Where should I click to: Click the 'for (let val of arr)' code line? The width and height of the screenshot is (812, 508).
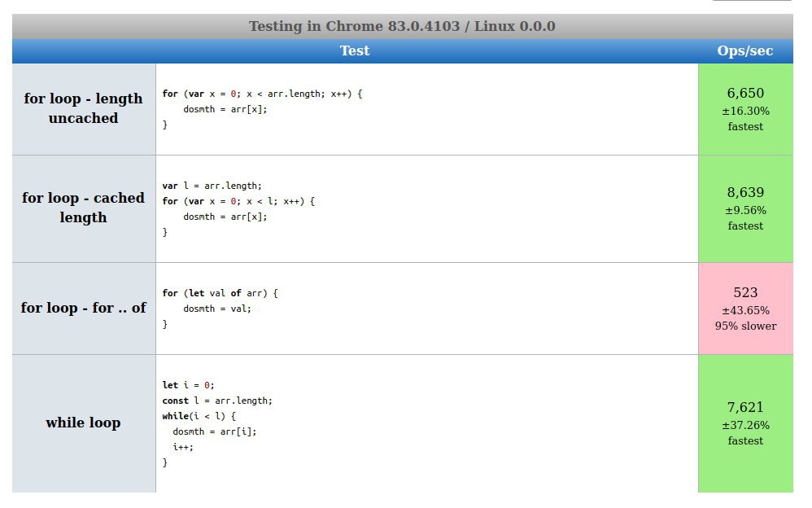pyautogui.click(x=220, y=293)
